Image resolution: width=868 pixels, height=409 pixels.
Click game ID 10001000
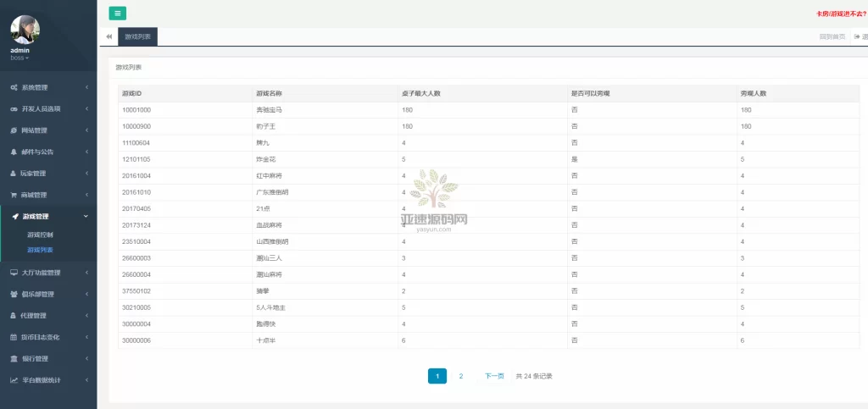[x=136, y=110]
